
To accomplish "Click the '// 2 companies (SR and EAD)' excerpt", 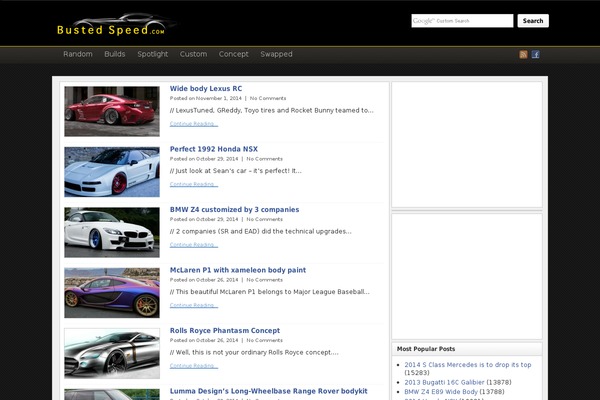I will click(261, 231).
